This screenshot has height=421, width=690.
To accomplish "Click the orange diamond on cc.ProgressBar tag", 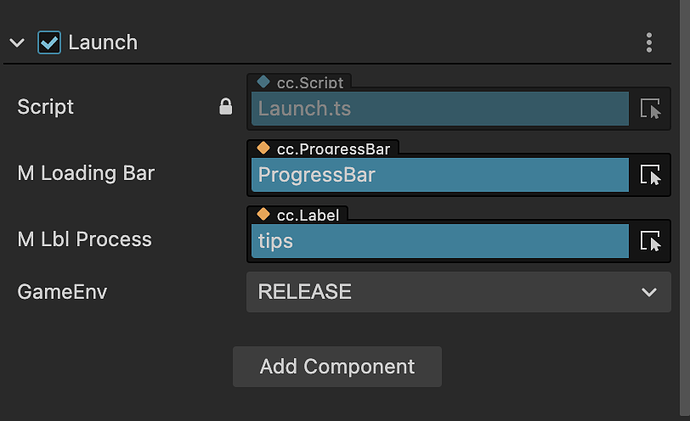I will (x=264, y=148).
